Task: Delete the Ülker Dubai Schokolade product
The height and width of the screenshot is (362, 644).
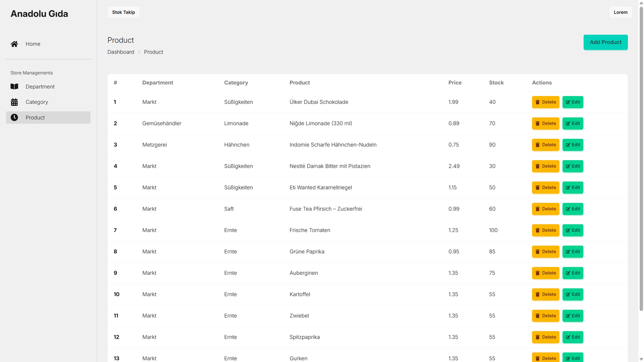Action: (x=545, y=102)
